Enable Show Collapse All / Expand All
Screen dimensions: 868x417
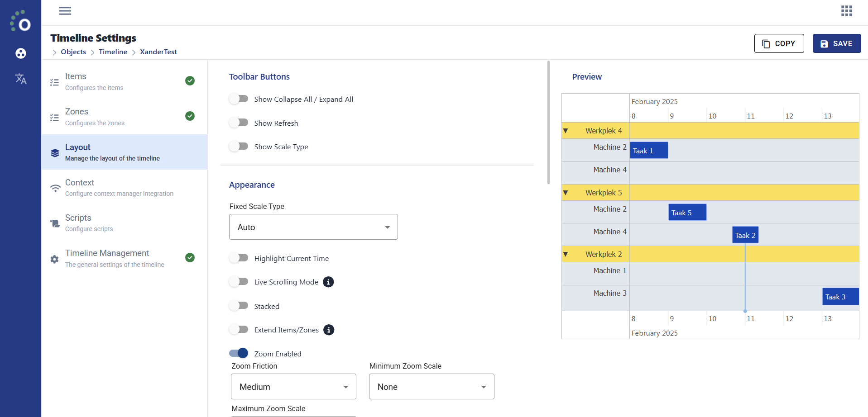pos(239,99)
